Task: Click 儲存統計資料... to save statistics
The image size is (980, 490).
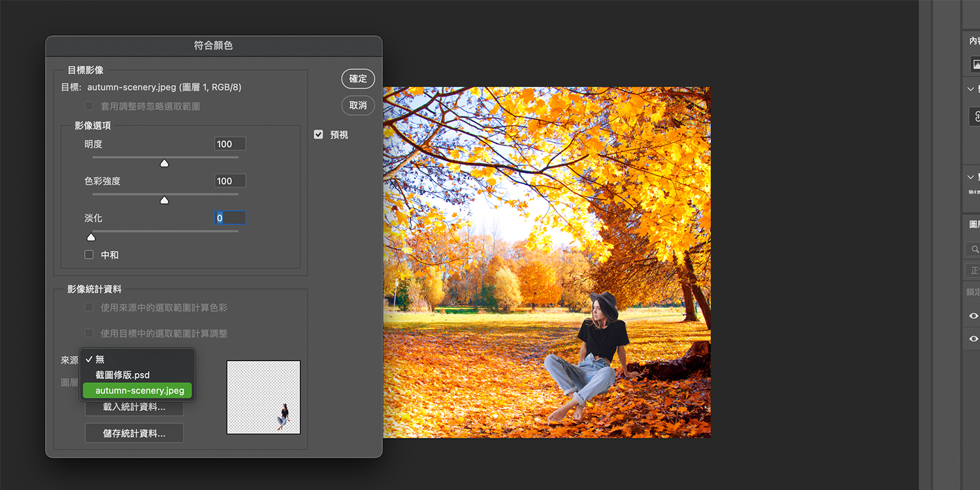Action: tap(134, 433)
